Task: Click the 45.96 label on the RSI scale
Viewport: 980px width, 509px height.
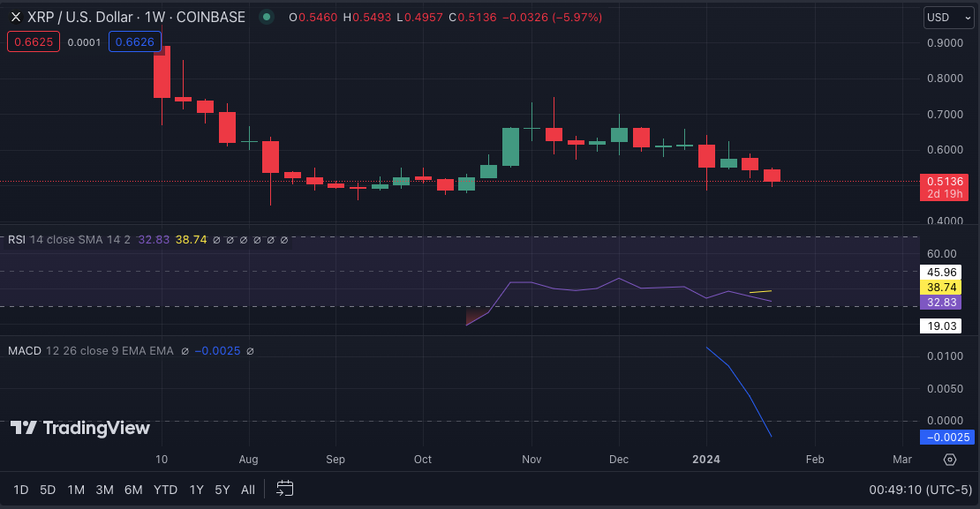Action: pyautogui.click(x=941, y=273)
